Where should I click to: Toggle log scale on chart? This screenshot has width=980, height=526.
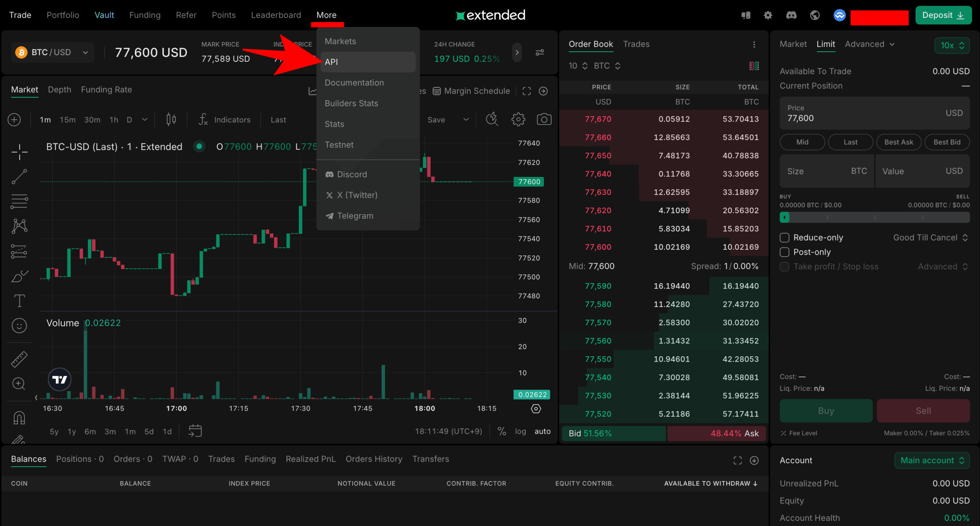520,431
